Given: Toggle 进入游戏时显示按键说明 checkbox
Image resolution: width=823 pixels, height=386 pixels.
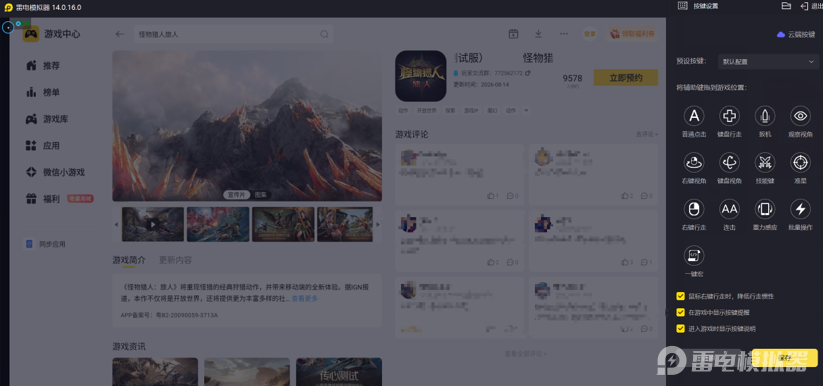Looking at the screenshot, I should (x=680, y=329).
